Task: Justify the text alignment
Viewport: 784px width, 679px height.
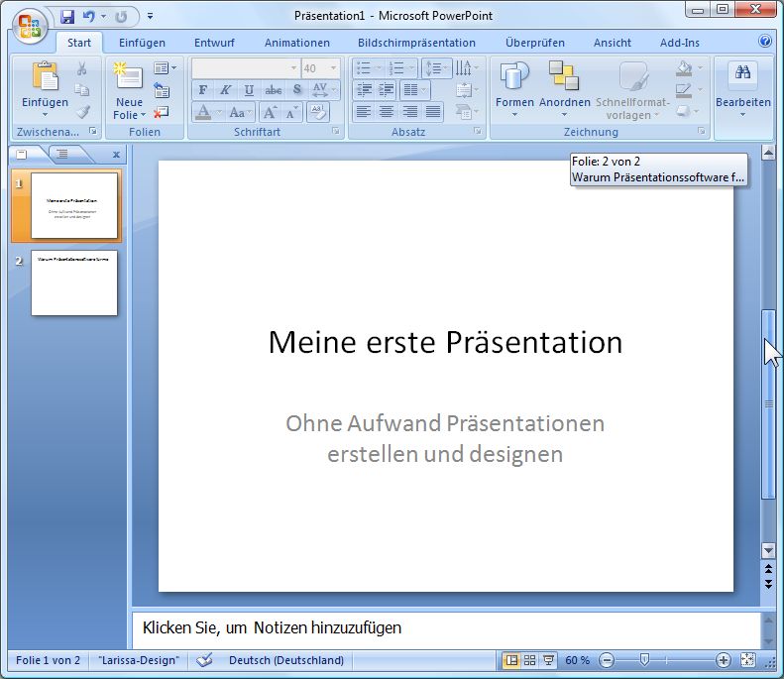Action: 433,111
